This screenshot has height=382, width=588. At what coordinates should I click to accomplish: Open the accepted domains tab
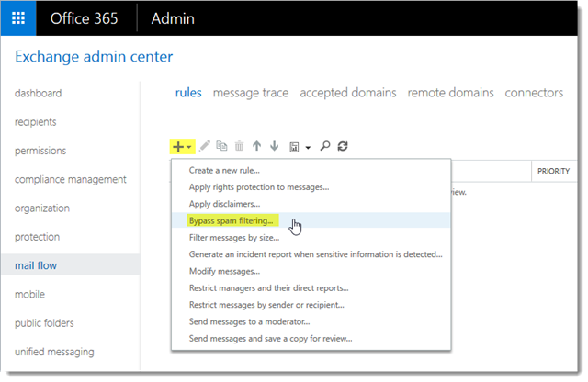348,93
